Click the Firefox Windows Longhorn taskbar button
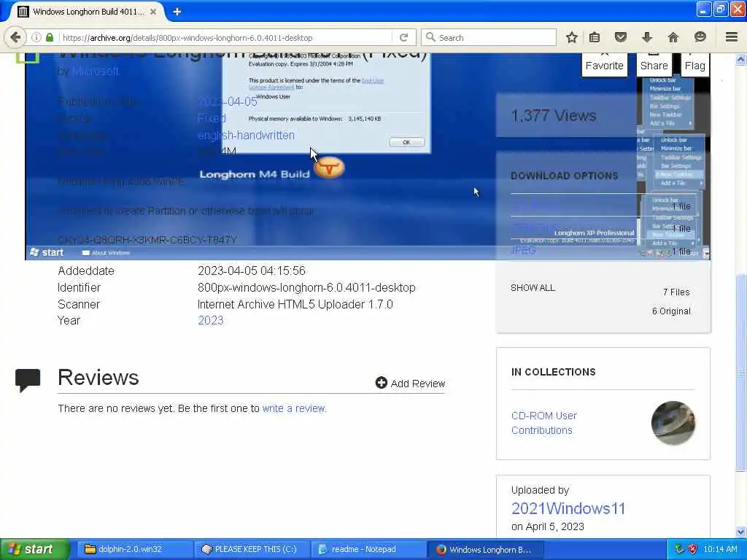Viewport: 747px width, 560px height. tap(484, 549)
